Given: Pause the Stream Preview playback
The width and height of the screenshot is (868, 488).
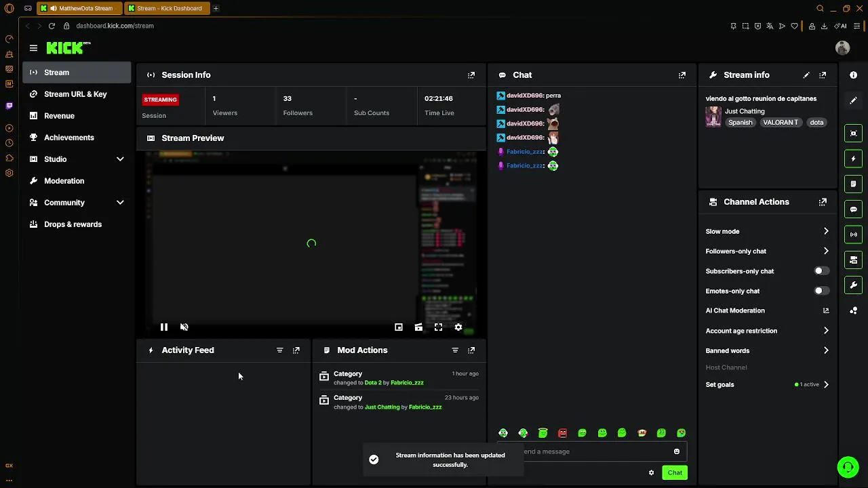Looking at the screenshot, I should pyautogui.click(x=164, y=327).
